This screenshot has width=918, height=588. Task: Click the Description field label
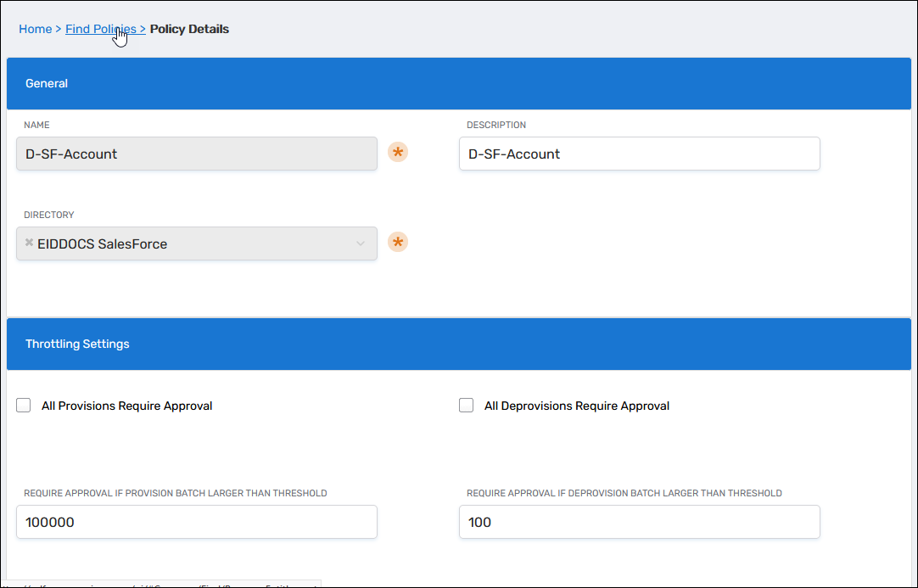tap(496, 126)
